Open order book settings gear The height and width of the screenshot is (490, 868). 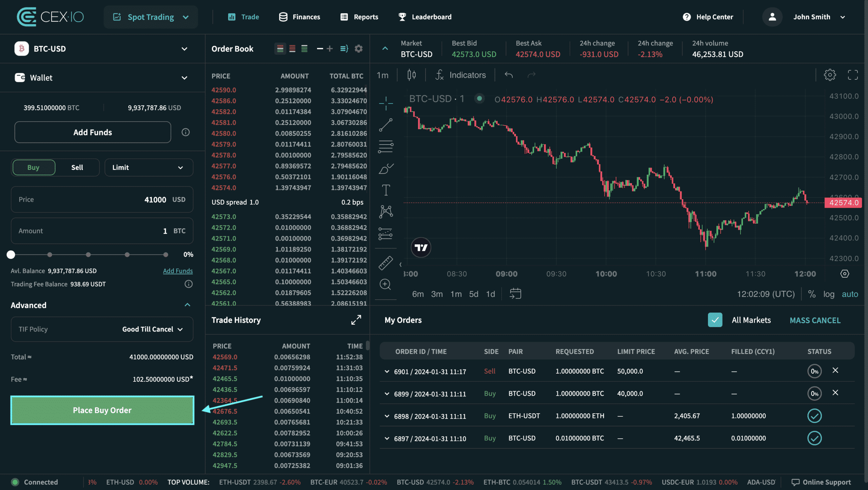(359, 49)
